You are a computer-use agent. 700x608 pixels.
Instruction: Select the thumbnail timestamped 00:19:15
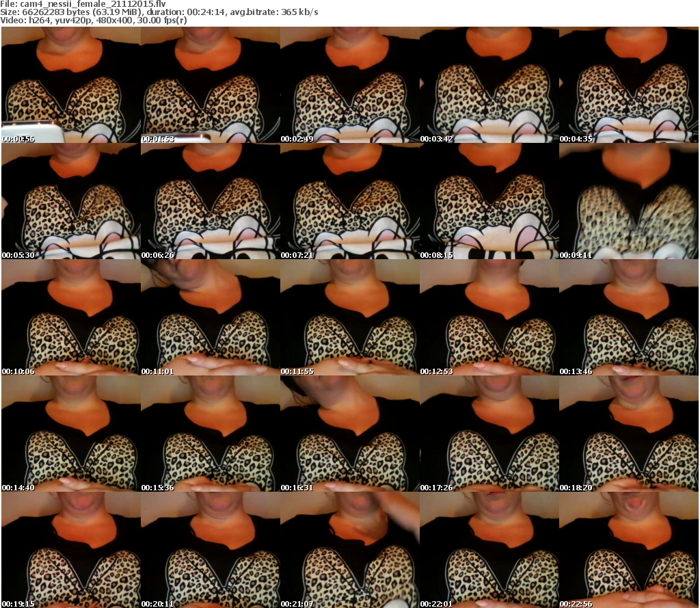tap(71, 549)
